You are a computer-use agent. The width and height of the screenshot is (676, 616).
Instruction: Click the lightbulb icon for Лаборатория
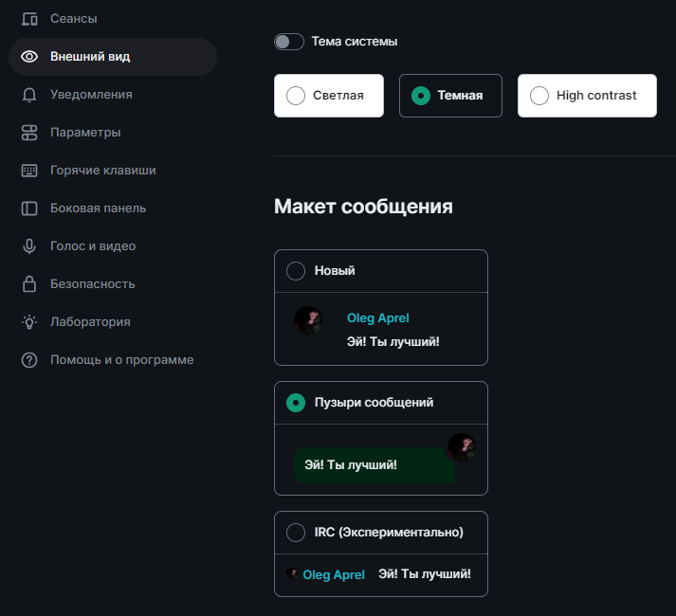coord(29,322)
